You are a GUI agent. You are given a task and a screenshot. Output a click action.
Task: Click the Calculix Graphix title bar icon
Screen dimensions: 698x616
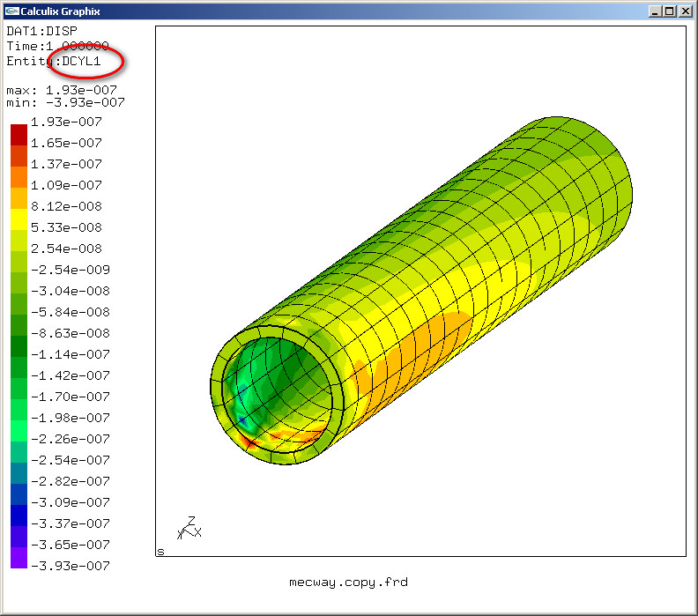(12, 11)
